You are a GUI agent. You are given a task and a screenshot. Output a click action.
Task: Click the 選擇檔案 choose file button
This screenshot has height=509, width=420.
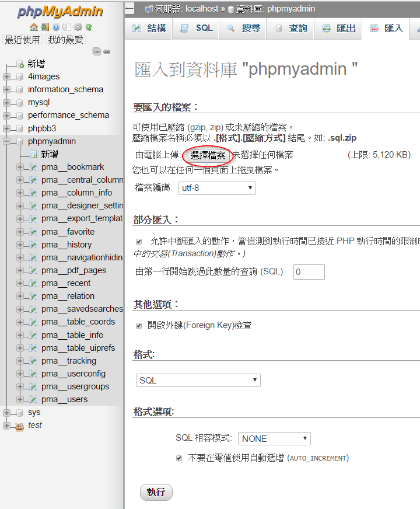click(x=208, y=155)
